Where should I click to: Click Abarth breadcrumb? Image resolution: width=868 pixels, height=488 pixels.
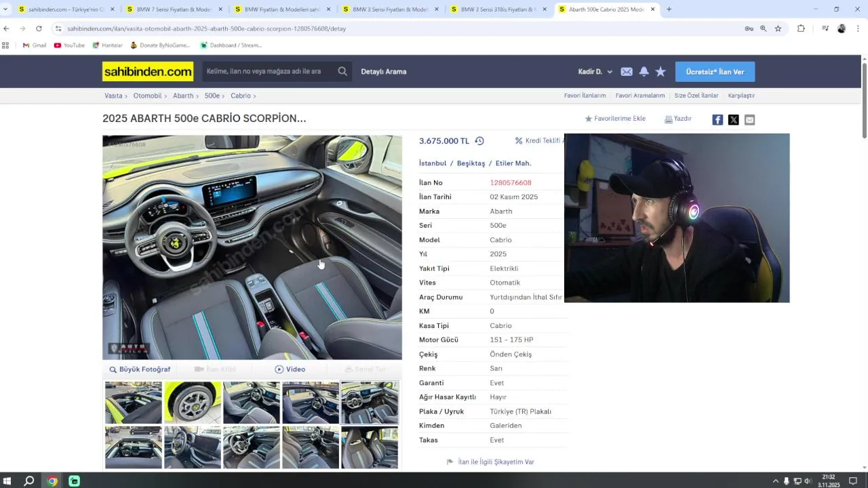click(x=183, y=96)
